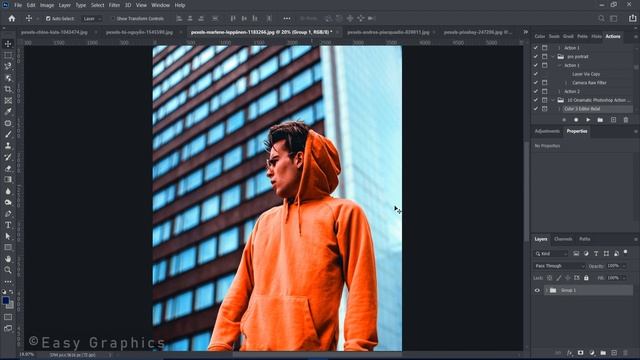Screen dimensions: 640x360
Task: Add a layer mask
Action: tap(580, 353)
